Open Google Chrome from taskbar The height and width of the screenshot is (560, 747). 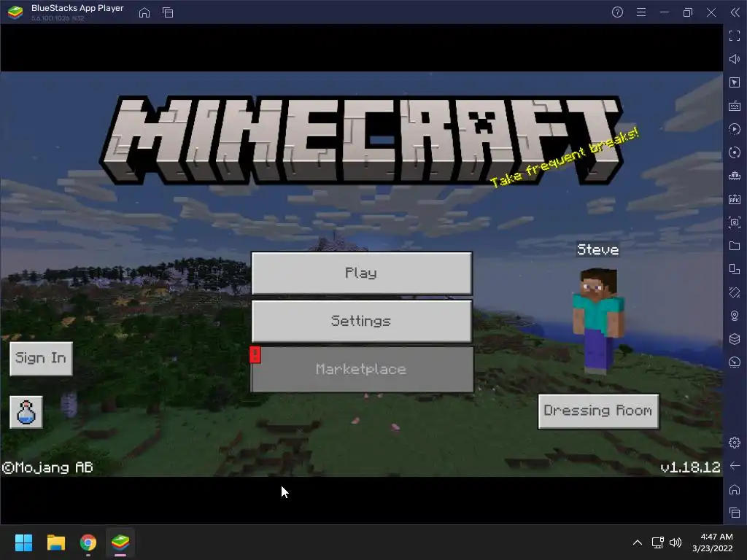click(88, 542)
